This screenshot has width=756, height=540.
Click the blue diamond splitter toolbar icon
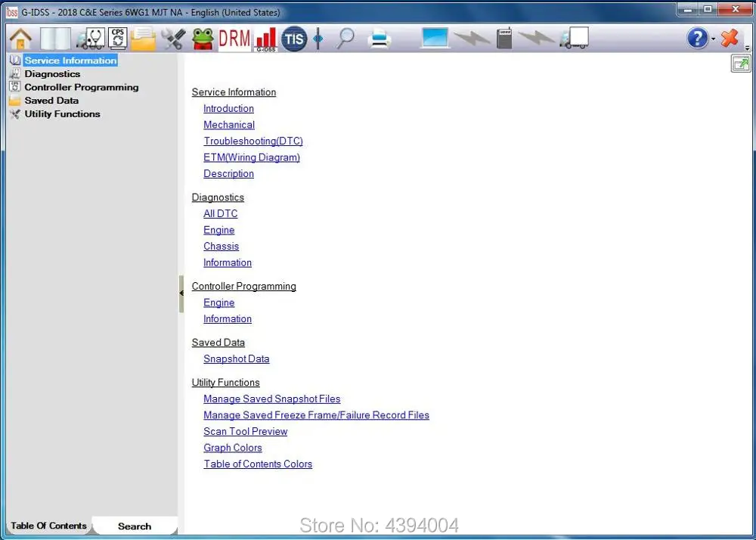tap(318, 39)
